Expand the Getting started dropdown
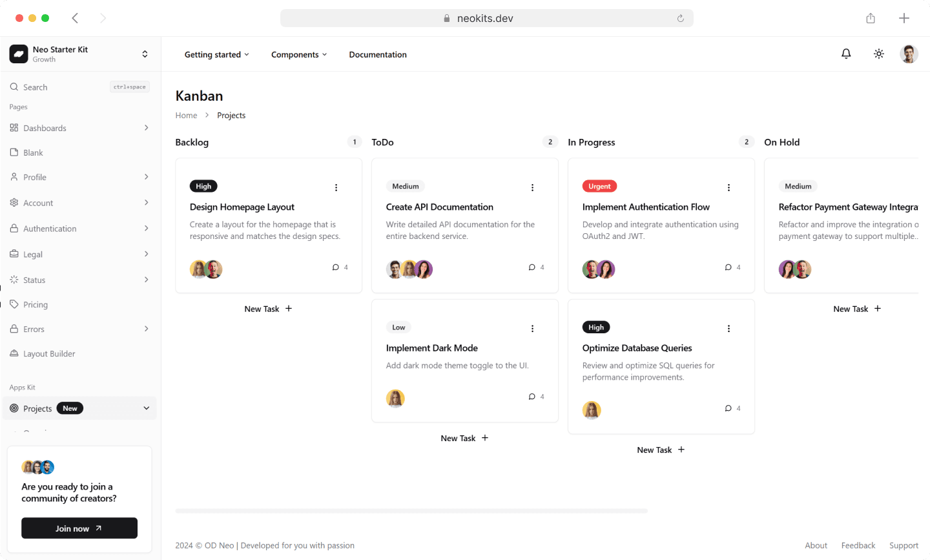930x560 pixels. point(216,55)
